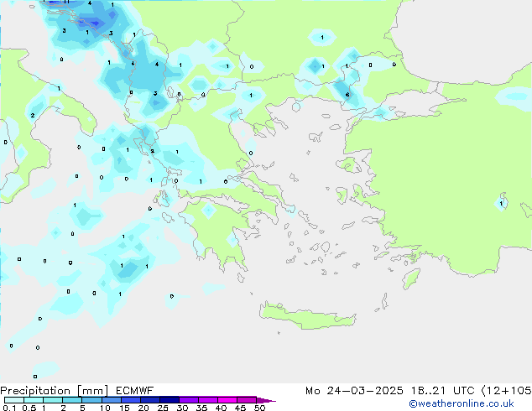Click the 'ECMWF' model label

tap(135, 391)
